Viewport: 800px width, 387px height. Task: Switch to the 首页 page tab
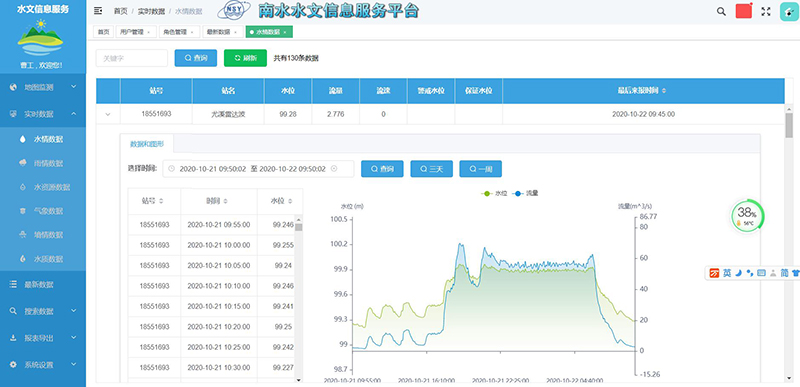tap(104, 32)
